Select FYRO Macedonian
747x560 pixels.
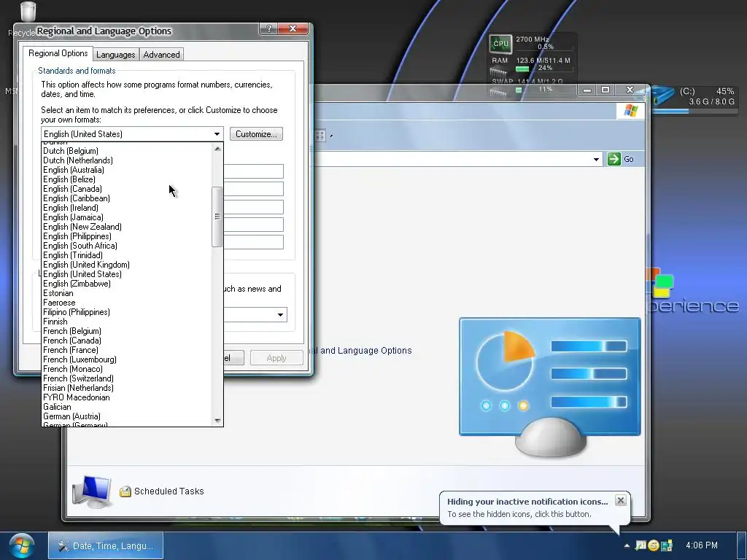[x=127, y=397]
